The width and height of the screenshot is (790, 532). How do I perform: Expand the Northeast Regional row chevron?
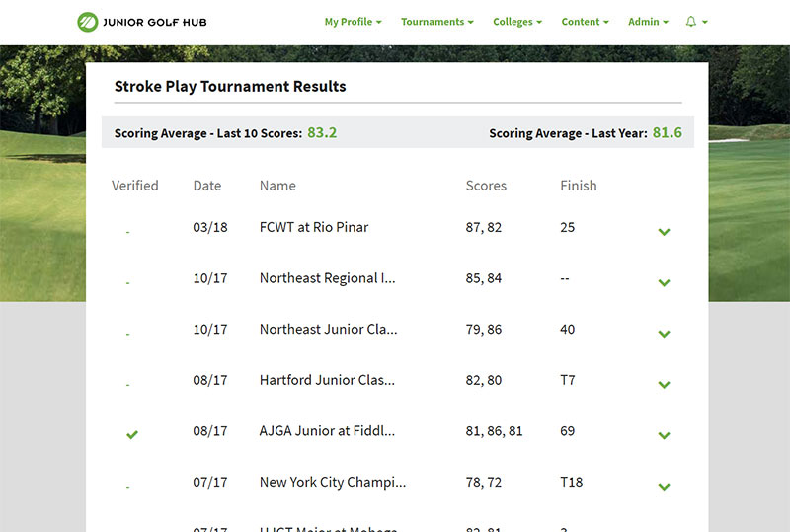tap(664, 283)
